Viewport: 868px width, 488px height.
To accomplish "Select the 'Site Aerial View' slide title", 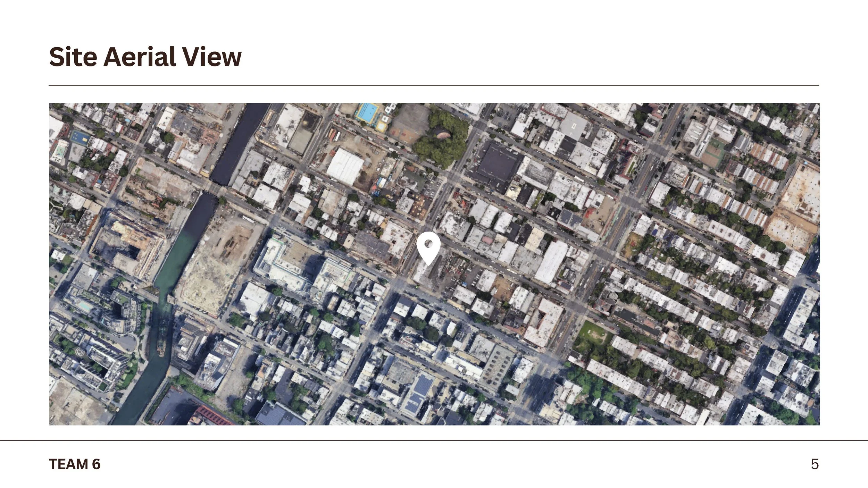I will [146, 56].
